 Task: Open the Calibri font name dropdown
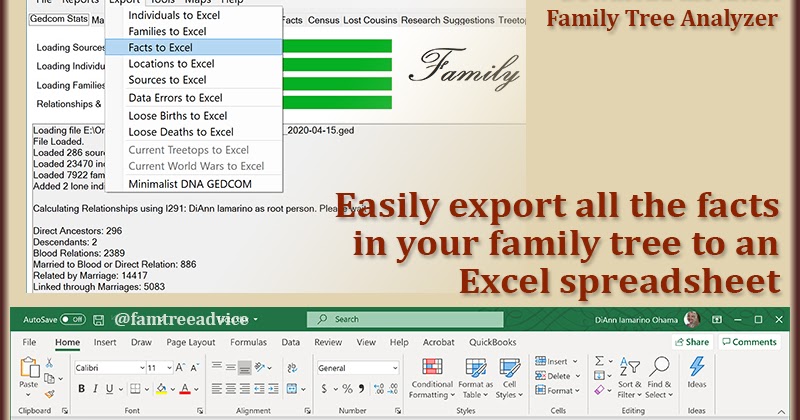point(142,368)
